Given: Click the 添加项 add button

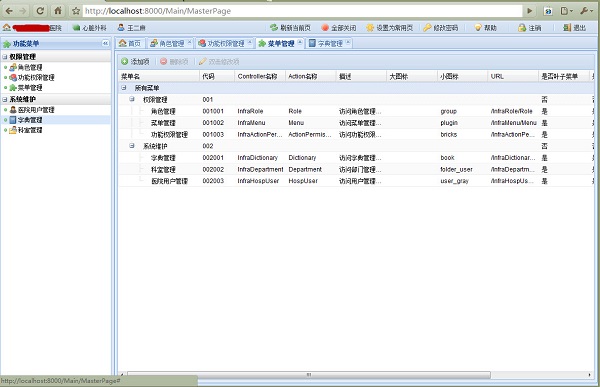Looking at the screenshot, I should [135, 61].
